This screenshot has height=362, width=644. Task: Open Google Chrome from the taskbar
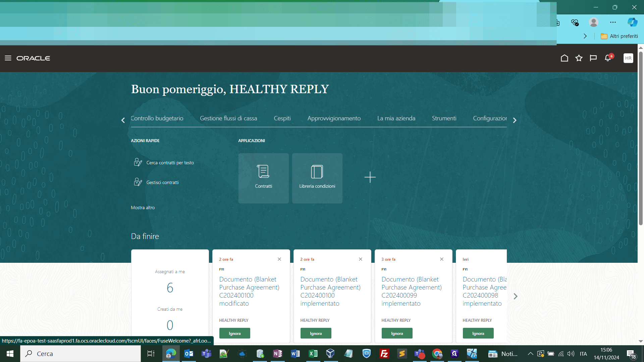click(437, 354)
